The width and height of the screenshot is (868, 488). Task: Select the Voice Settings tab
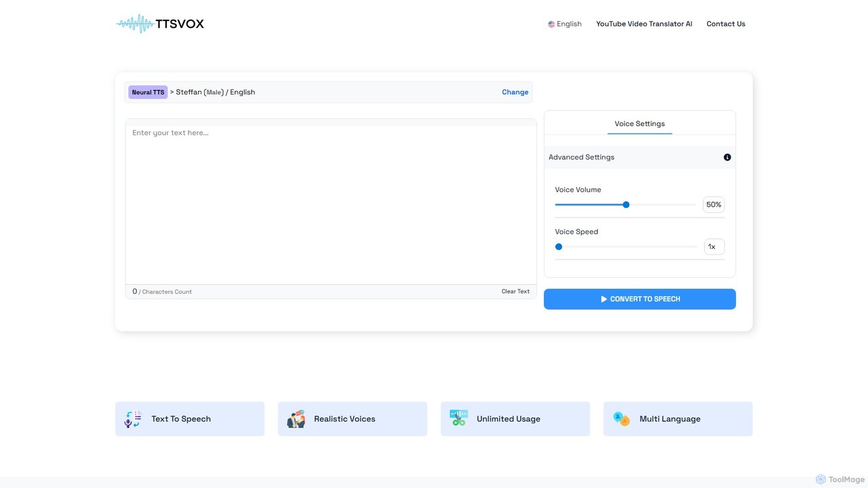[639, 124]
